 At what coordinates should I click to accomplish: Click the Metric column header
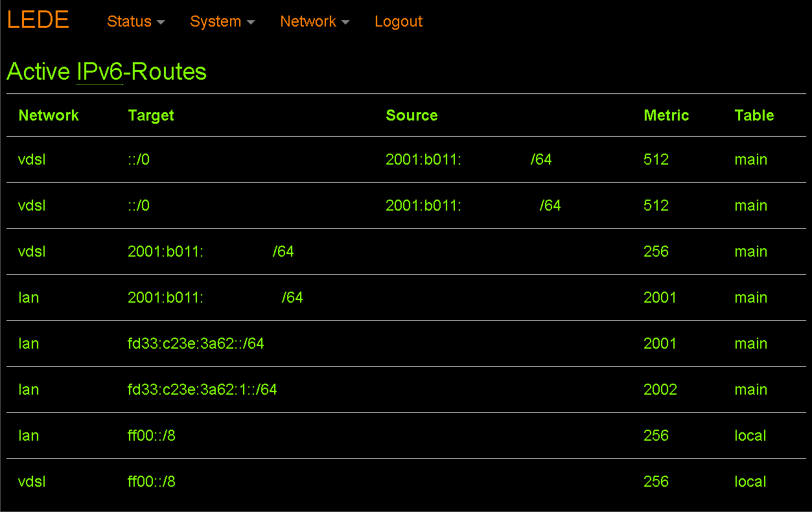tap(666, 115)
